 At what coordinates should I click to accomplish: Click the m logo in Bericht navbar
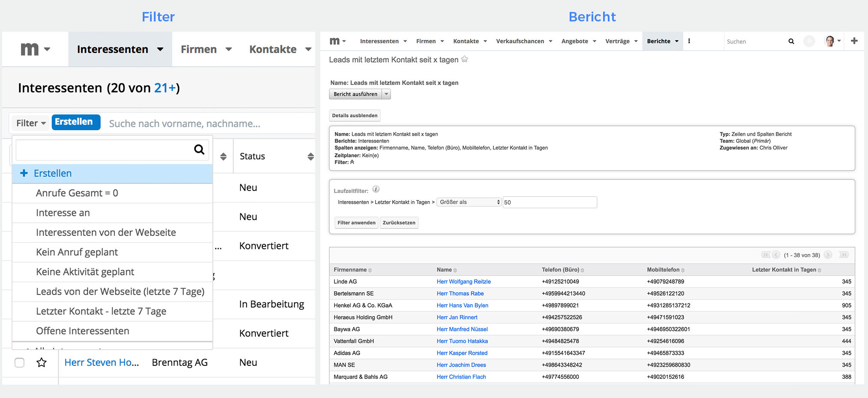click(335, 41)
